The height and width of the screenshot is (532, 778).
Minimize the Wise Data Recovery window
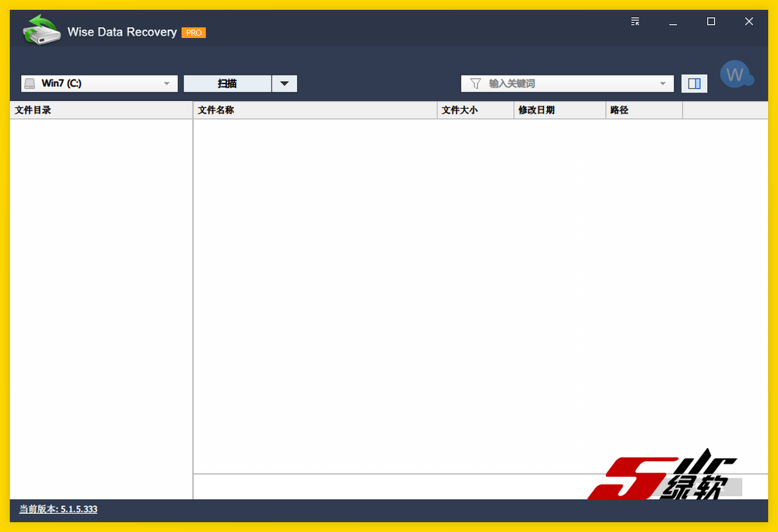[x=673, y=22]
